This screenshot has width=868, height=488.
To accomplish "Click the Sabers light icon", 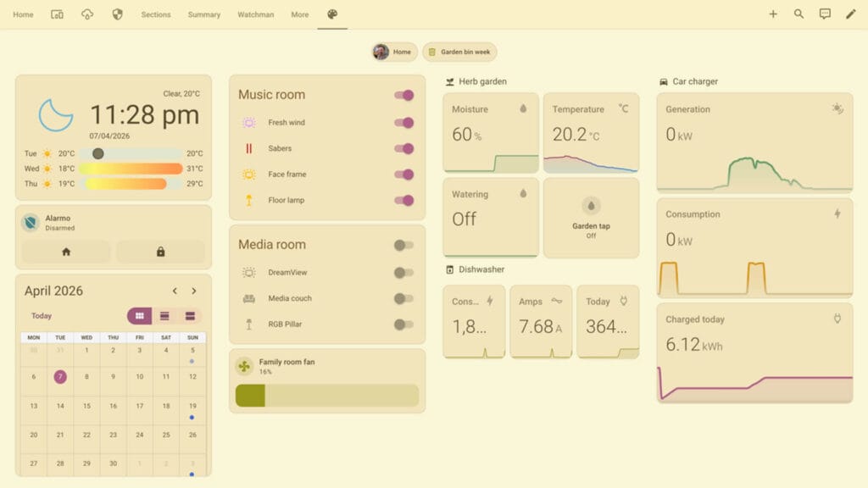I will pyautogui.click(x=249, y=148).
